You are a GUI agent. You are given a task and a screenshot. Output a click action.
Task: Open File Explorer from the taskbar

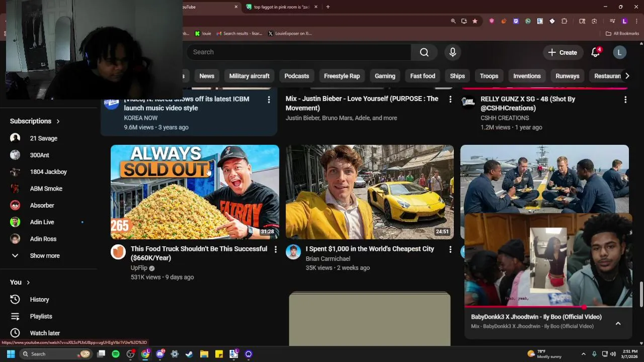pos(204,354)
